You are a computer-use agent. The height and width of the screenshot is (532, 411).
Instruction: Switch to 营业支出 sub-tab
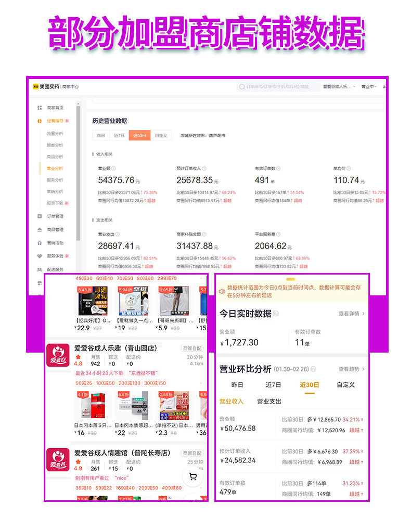pos(269,401)
